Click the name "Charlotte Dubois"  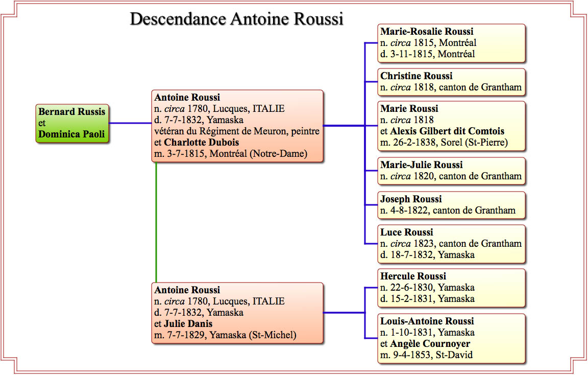202,142
